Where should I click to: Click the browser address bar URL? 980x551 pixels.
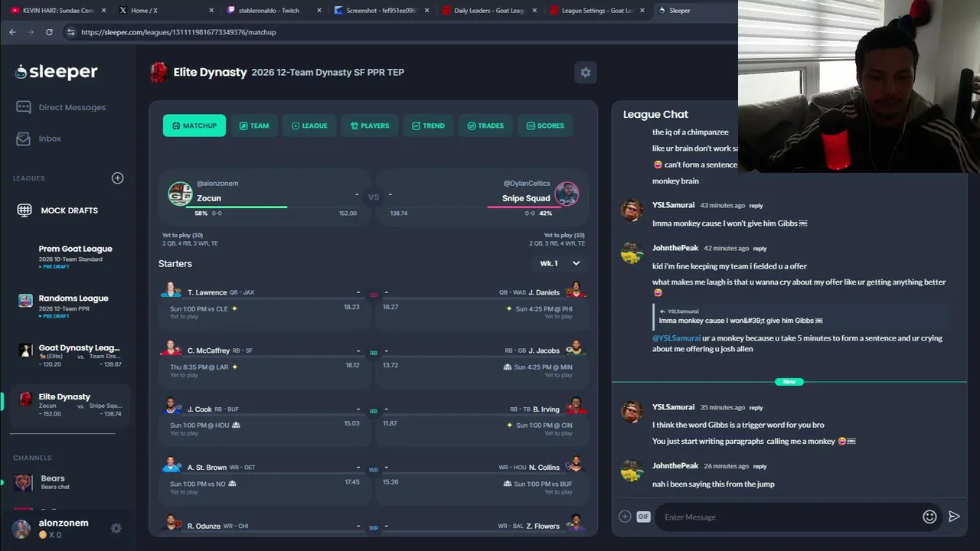click(x=178, y=32)
